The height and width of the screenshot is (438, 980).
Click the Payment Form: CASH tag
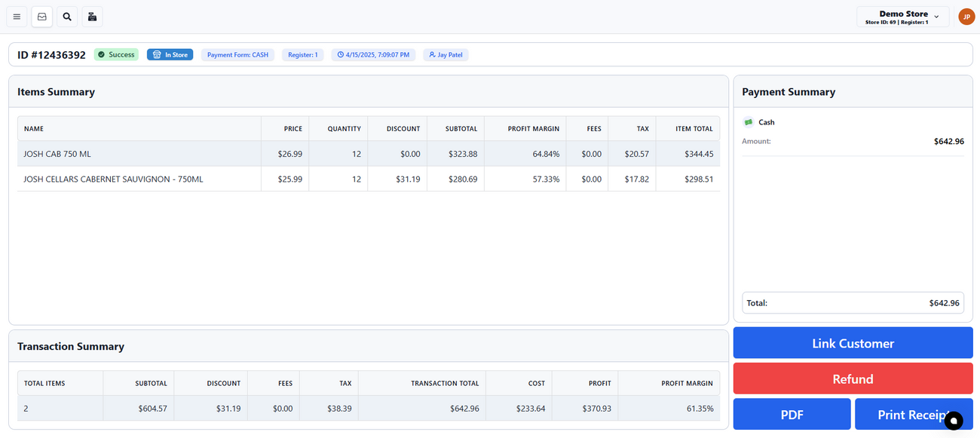click(237, 55)
